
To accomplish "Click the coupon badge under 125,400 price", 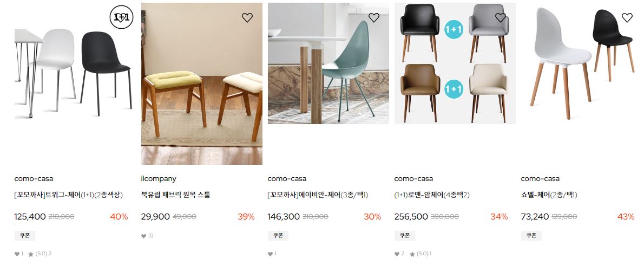I will (25, 235).
